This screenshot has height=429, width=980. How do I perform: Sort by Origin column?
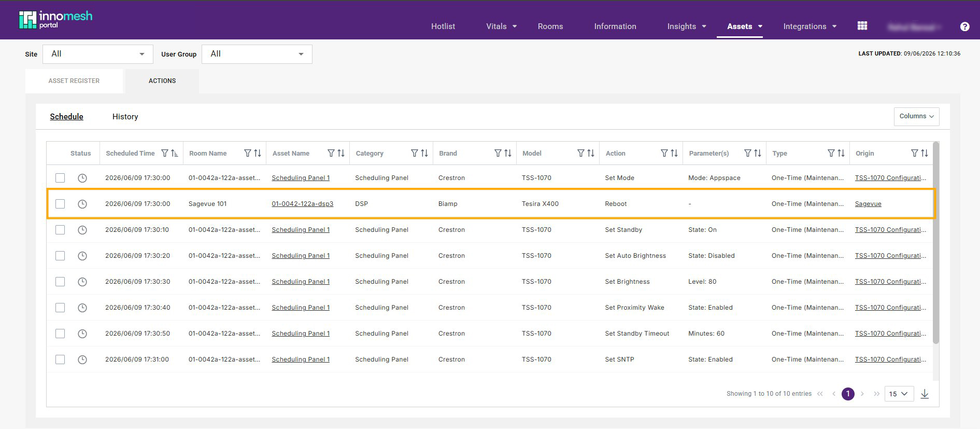pyautogui.click(x=925, y=153)
